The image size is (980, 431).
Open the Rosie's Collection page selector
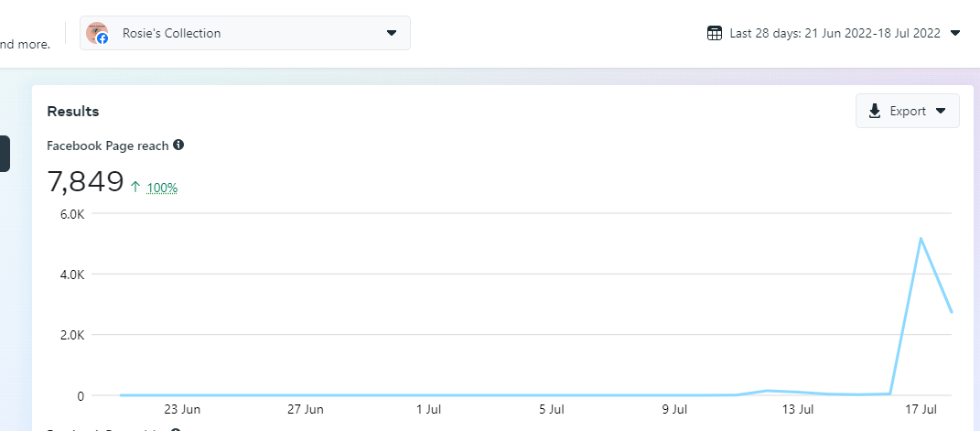coord(245,33)
